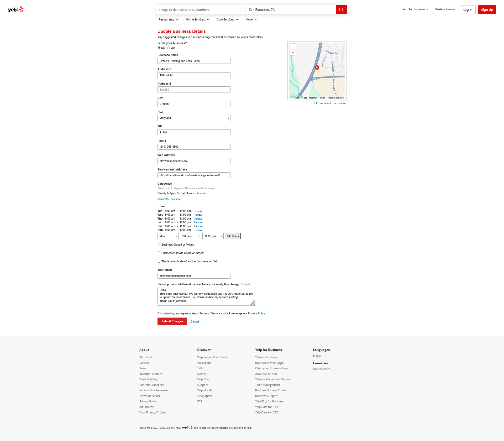Check Business Closed or Moved
The width and height of the screenshot is (504, 441).
coord(159,245)
